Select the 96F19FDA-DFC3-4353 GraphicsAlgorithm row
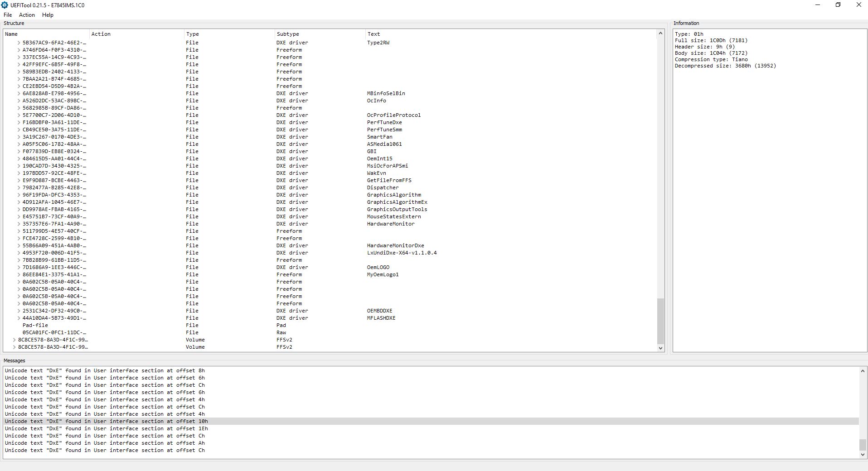This screenshot has width=868, height=471. tap(330, 195)
